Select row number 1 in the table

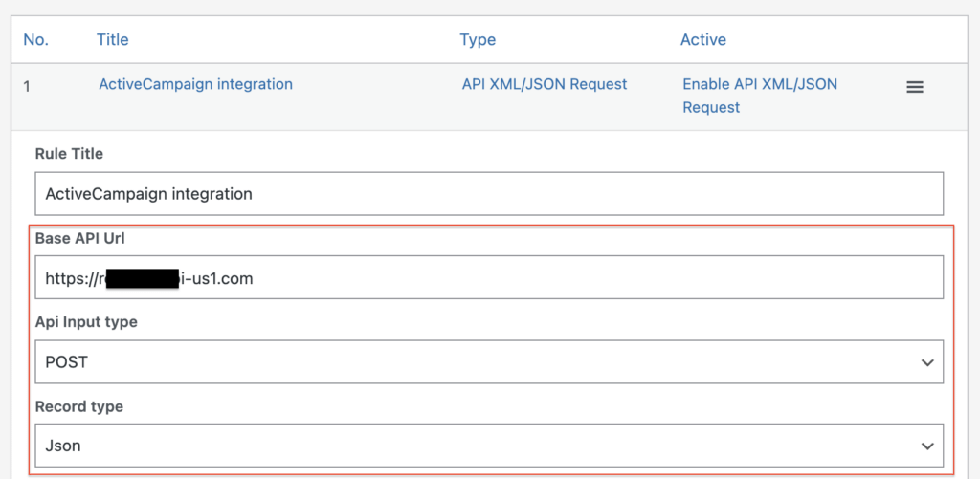(27, 86)
